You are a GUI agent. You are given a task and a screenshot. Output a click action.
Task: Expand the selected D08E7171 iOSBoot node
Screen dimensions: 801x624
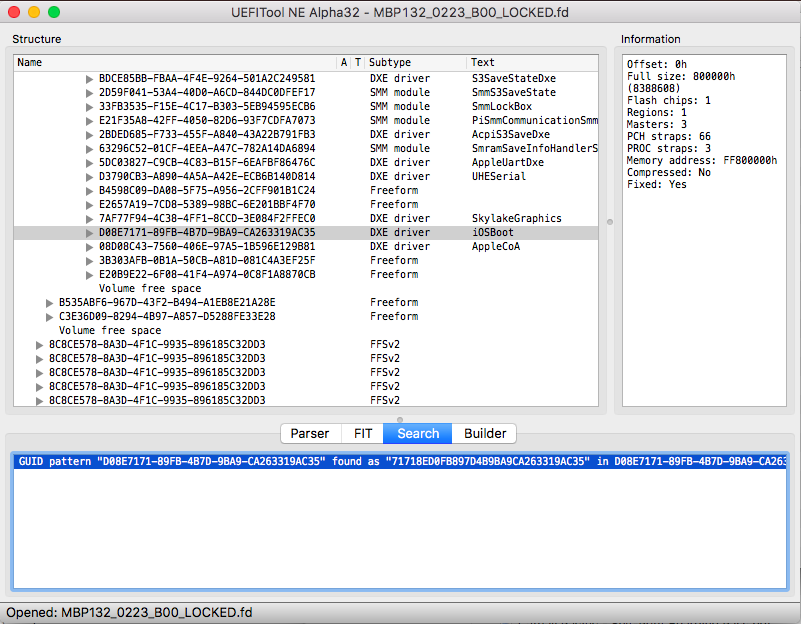[x=89, y=233]
